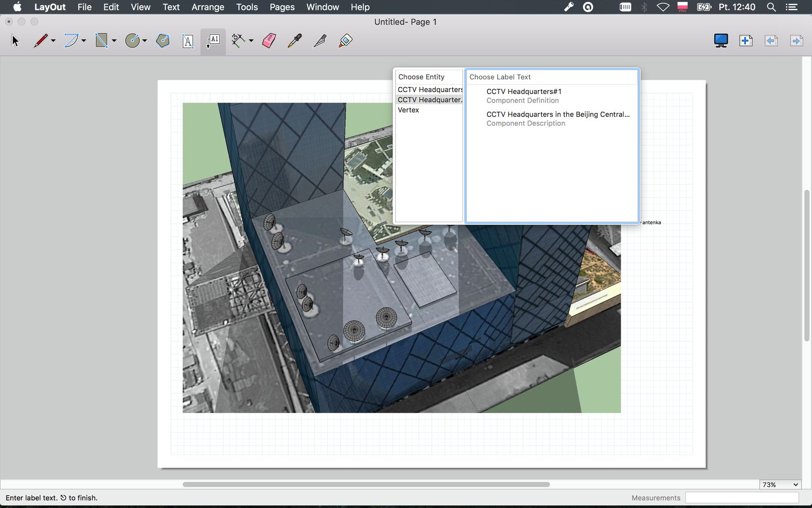Open the Bluetooth status menu
812x508 pixels.
644,7
